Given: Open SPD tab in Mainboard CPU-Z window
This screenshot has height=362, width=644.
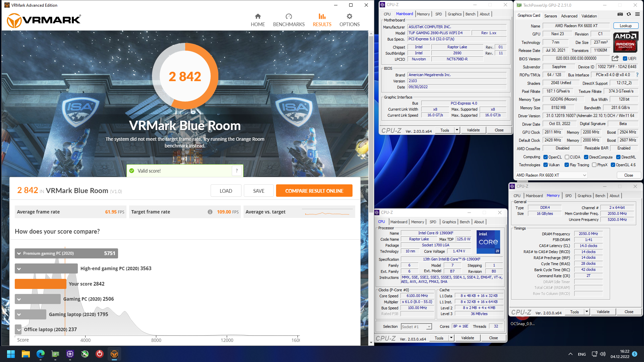Looking at the screenshot, I should tap(438, 14).
